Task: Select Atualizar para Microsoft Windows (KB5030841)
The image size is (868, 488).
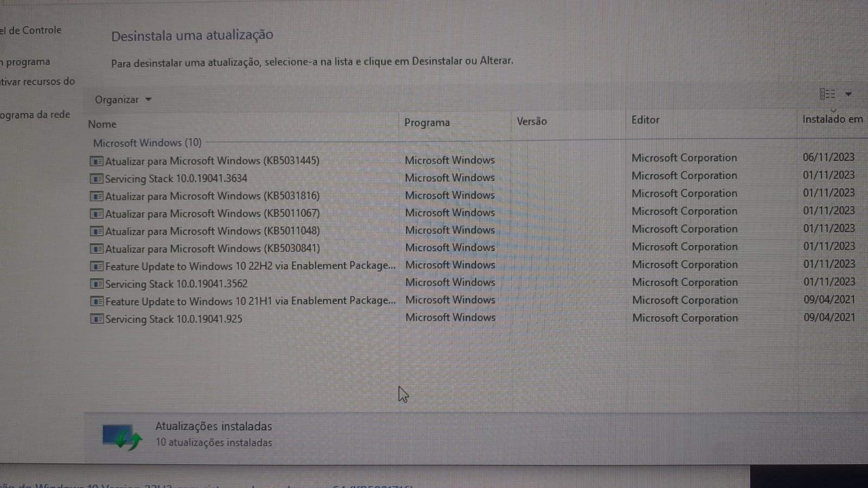Action: coord(212,249)
